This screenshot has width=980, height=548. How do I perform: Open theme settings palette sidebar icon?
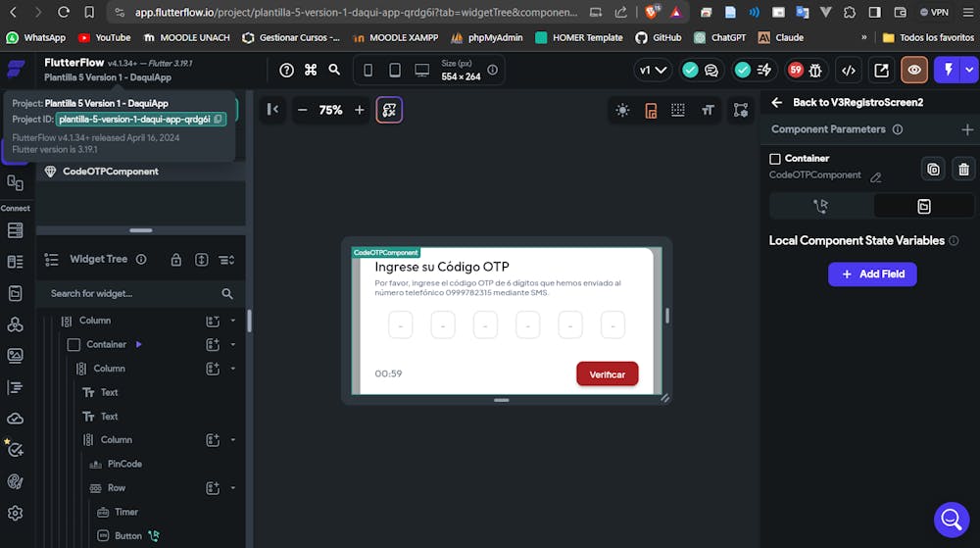point(15,481)
